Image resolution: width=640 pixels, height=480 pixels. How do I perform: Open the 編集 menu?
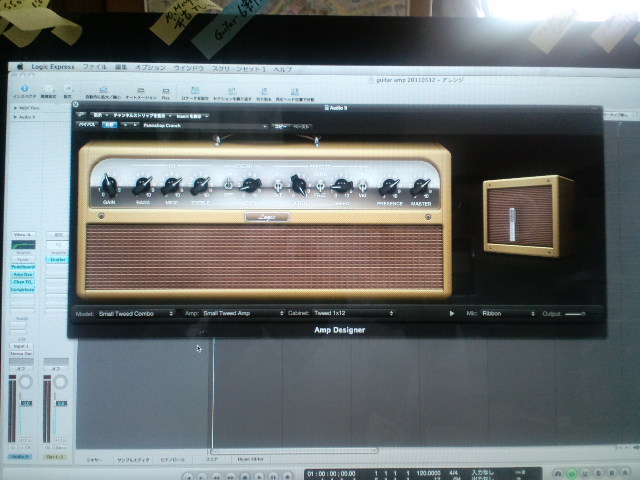(121, 67)
